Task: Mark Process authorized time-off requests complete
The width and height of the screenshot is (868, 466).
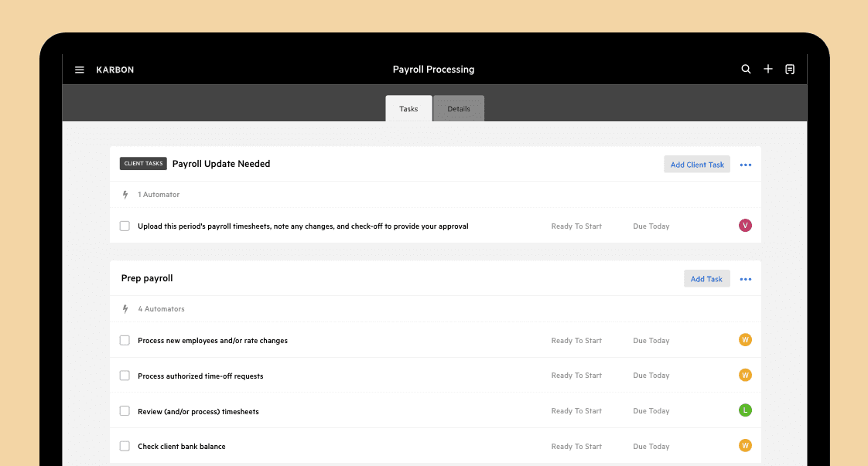Action: tap(125, 376)
